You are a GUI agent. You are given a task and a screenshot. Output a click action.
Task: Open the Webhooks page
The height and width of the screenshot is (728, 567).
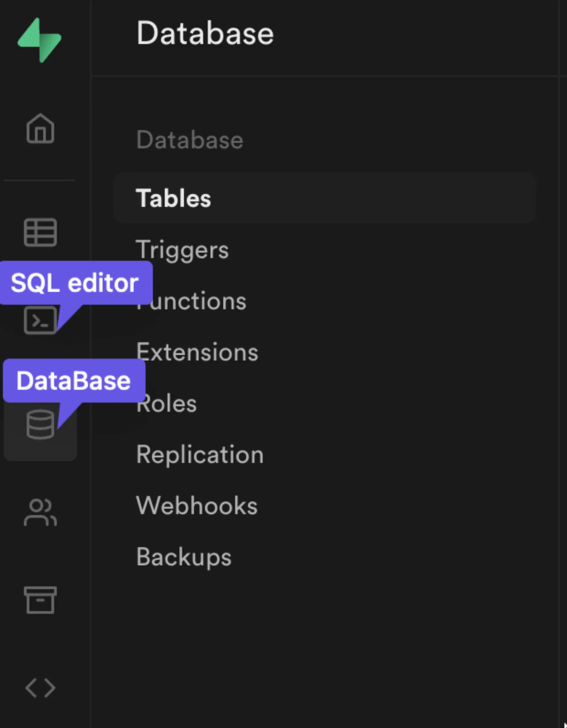197,506
